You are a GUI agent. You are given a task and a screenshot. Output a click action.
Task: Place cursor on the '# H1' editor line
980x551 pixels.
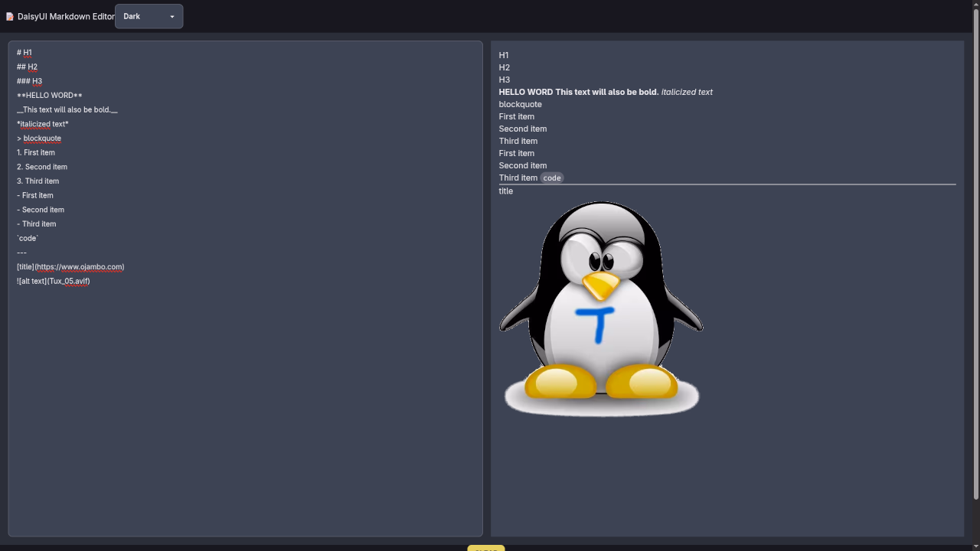24,53
